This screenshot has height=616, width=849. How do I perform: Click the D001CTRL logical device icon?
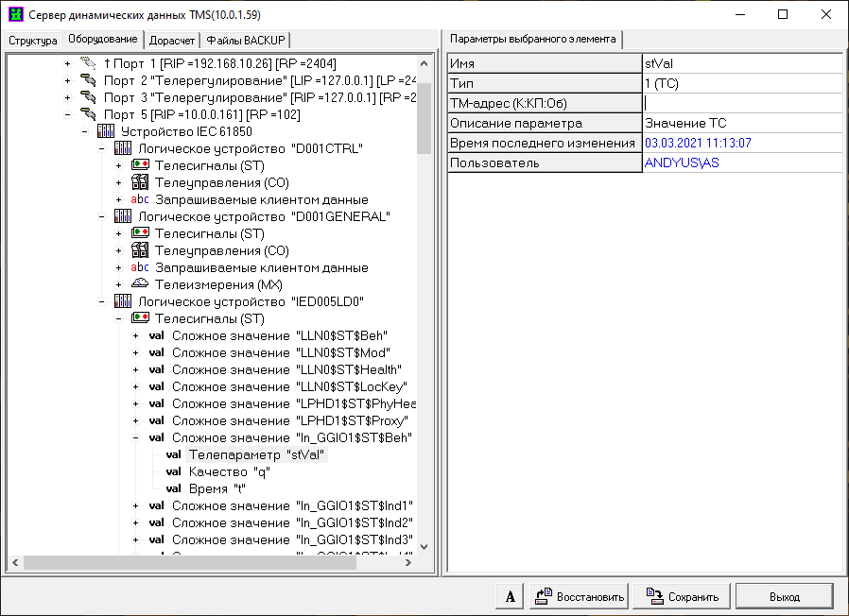coord(123,148)
